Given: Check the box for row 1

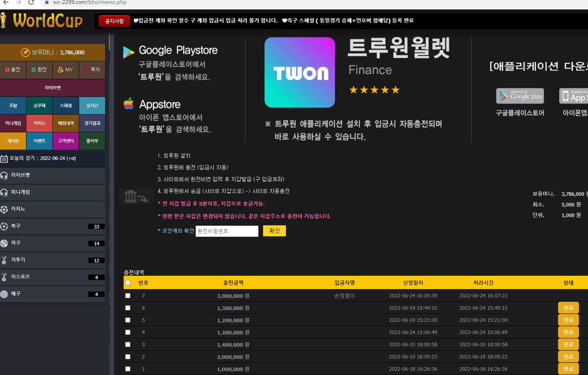Looking at the screenshot, I should tap(128, 369).
